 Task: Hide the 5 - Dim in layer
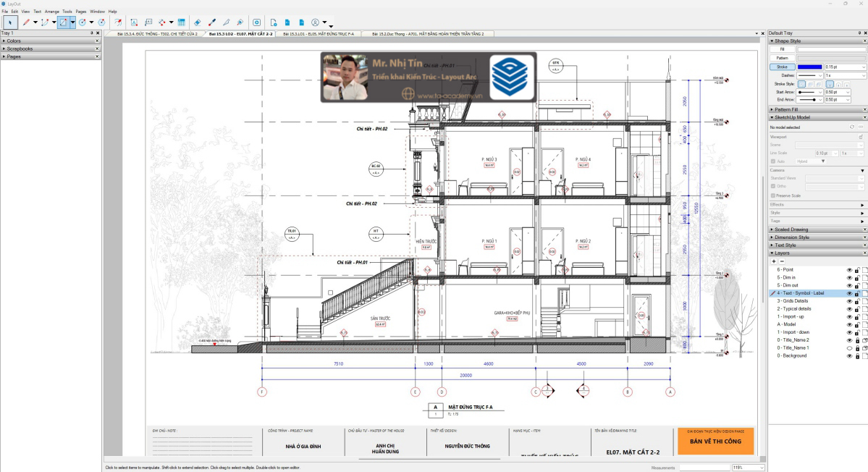tap(849, 278)
